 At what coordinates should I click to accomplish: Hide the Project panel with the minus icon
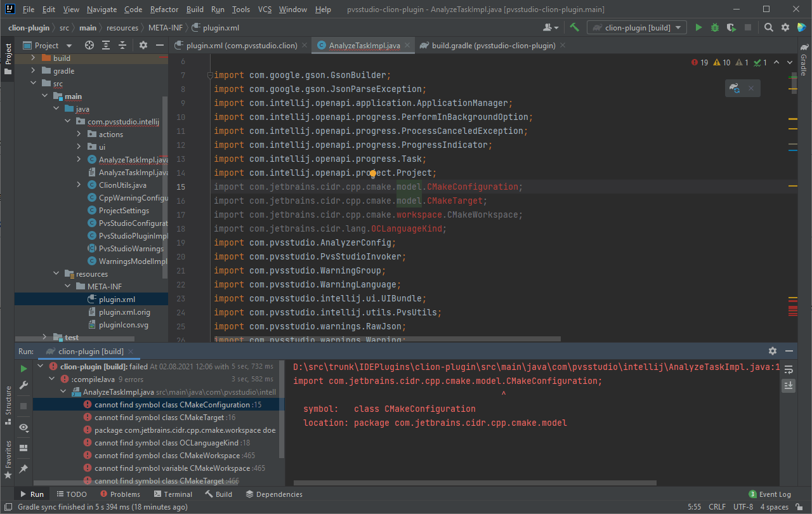pos(159,45)
